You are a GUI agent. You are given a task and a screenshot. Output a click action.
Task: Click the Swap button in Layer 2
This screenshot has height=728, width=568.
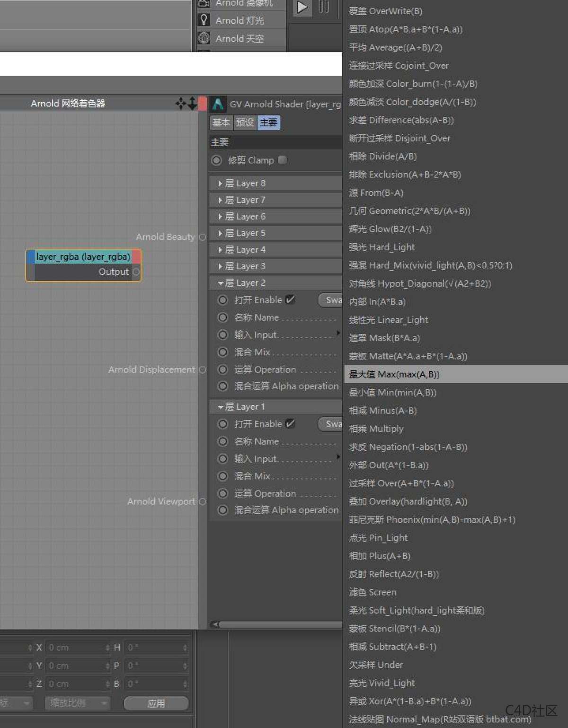(x=330, y=300)
